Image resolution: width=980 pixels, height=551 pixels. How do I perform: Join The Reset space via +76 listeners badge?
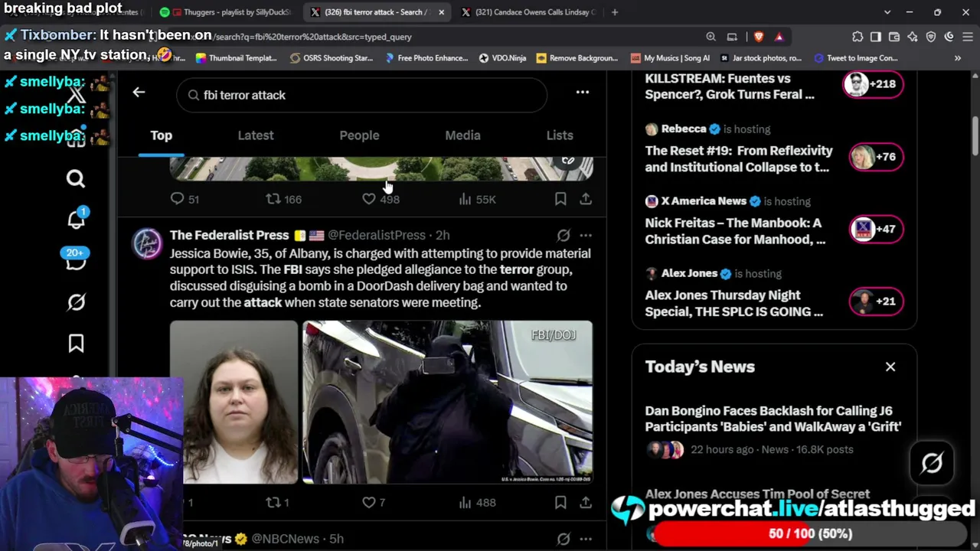(875, 157)
